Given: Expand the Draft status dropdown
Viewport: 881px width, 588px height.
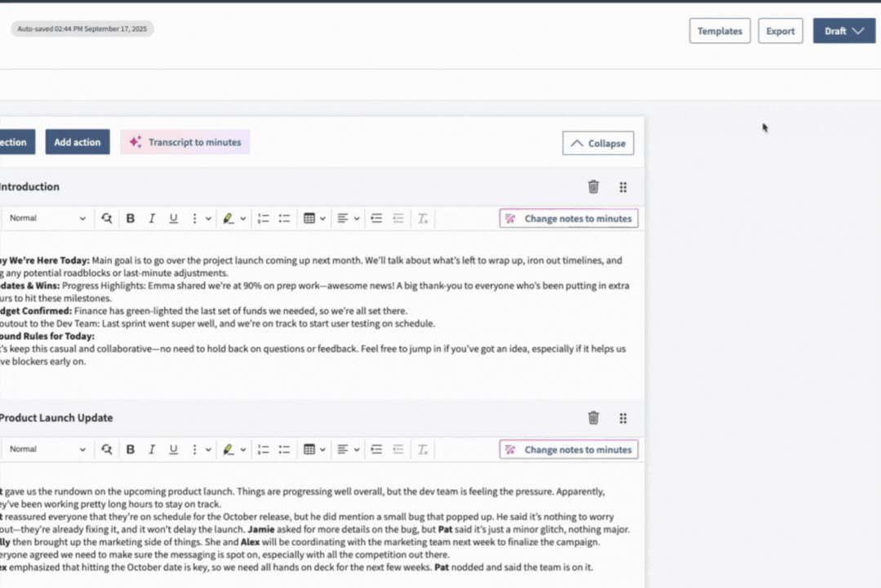Looking at the screenshot, I should (x=844, y=30).
